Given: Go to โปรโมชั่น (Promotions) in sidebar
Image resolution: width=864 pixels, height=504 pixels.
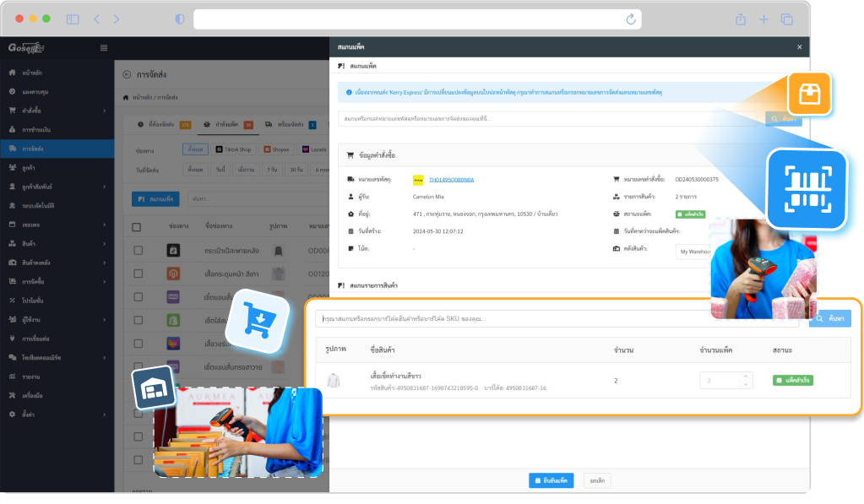Looking at the screenshot, I should [32, 301].
